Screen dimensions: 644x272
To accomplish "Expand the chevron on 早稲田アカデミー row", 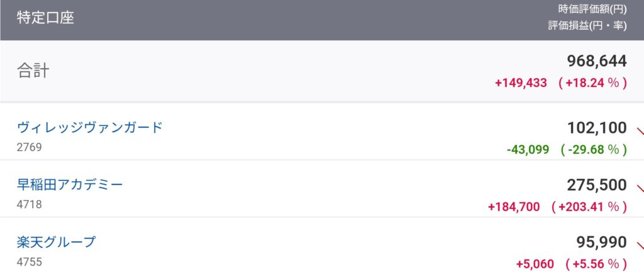I will (640, 188).
